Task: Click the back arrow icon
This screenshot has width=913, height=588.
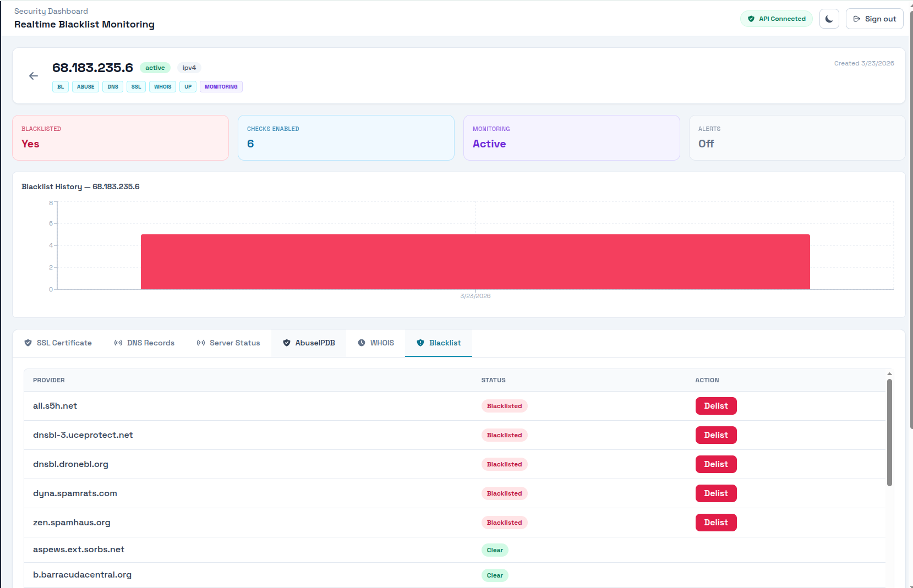Action: tap(34, 76)
